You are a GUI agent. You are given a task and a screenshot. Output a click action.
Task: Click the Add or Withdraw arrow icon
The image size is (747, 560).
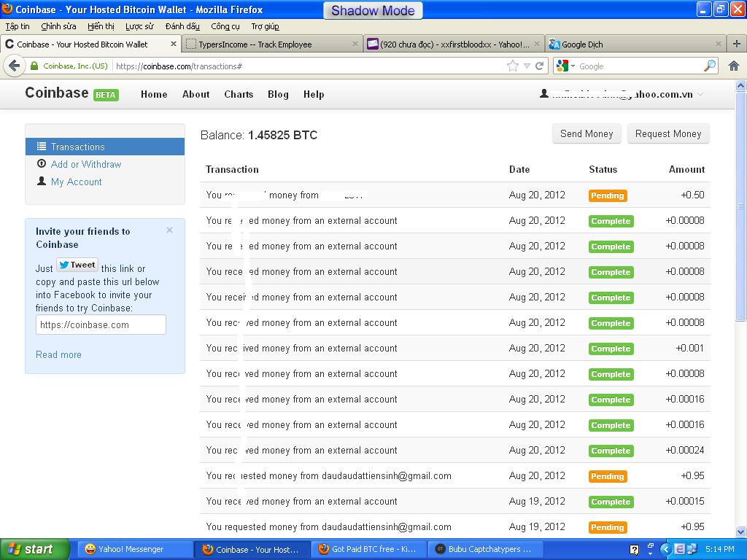[x=42, y=163]
